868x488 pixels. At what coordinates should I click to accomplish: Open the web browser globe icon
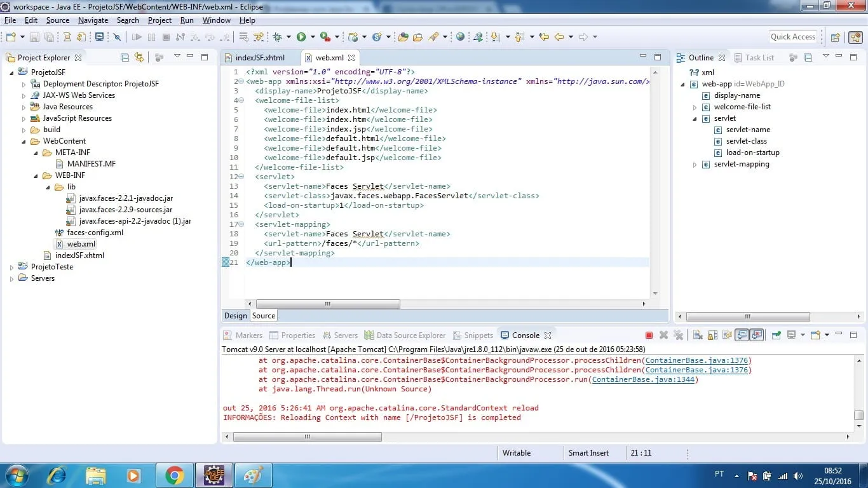(461, 37)
